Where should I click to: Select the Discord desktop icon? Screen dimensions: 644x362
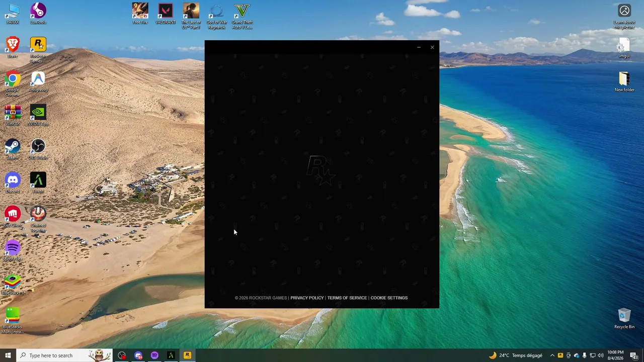13,183
